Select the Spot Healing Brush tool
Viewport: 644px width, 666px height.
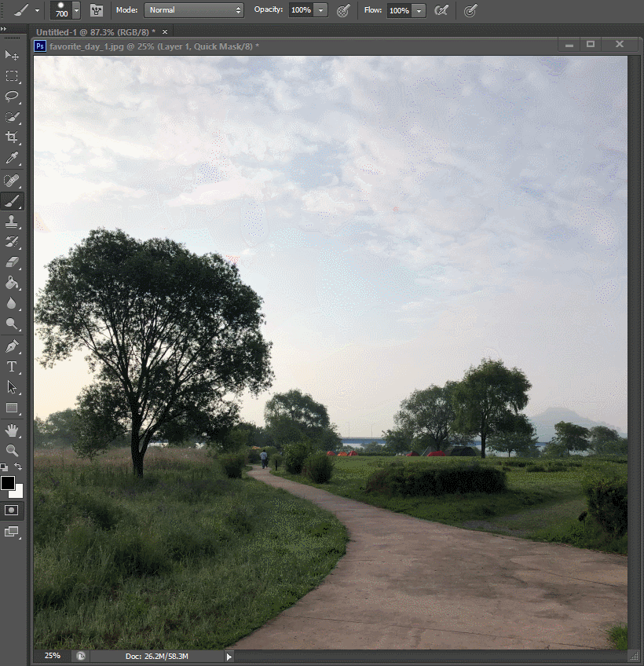[12, 181]
